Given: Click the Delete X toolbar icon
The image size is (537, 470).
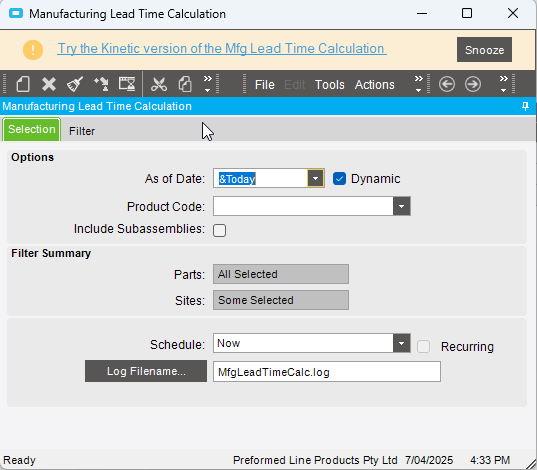Looking at the screenshot, I should 49,84.
